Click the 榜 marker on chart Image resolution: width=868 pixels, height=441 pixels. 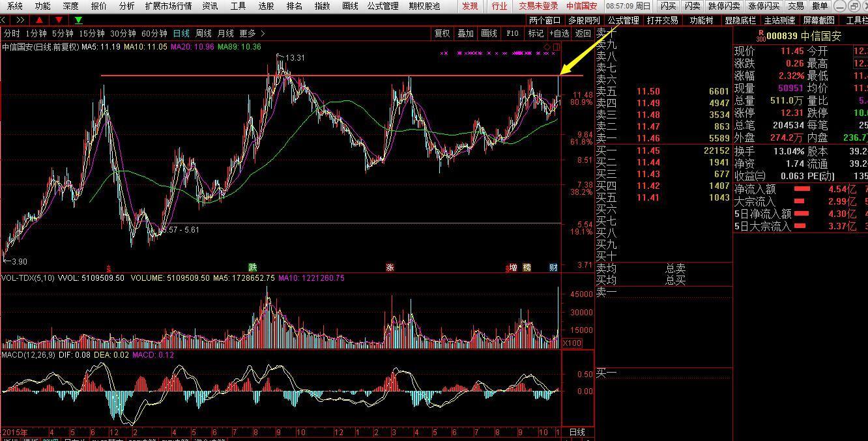527,267
